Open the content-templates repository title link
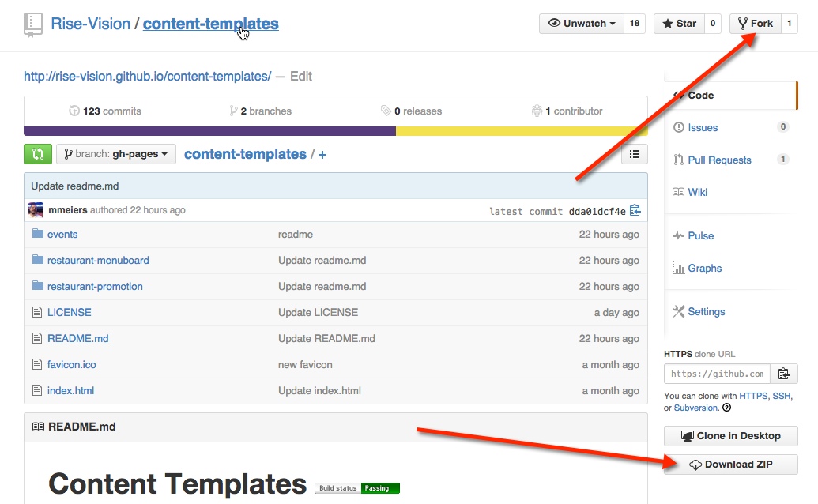This screenshot has width=818, height=504. tap(211, 24)
